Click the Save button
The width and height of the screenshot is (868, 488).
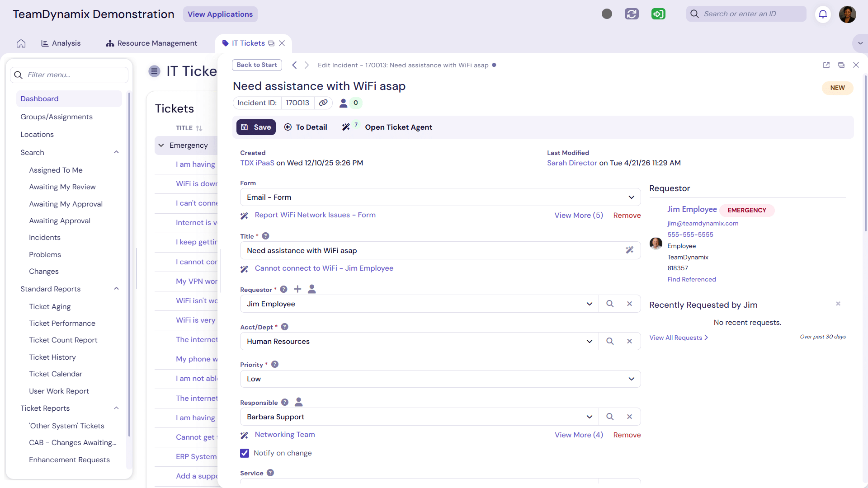point(256,127)
